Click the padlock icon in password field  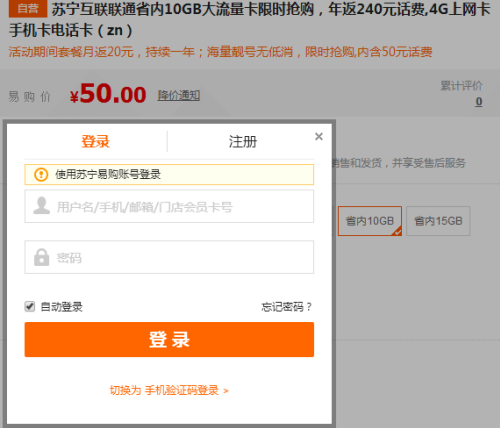click(42, 257)
